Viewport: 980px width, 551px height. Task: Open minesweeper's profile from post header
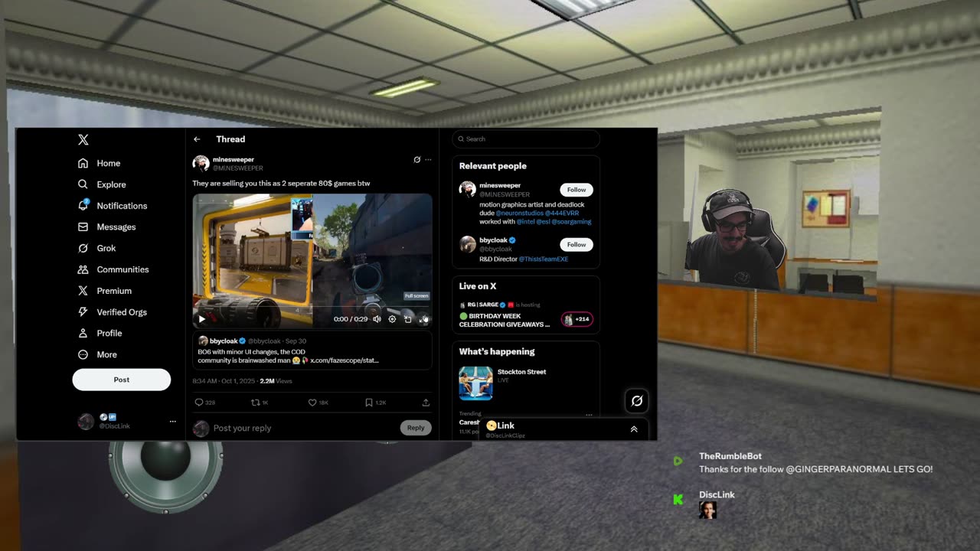click(234, 160)
